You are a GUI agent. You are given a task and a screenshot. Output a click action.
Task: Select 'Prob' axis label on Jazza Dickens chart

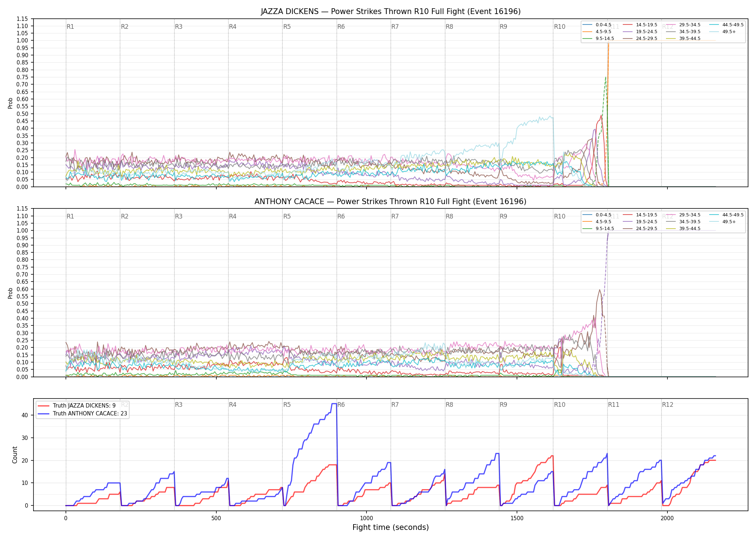pyautogui.click(x=10, y=103)
